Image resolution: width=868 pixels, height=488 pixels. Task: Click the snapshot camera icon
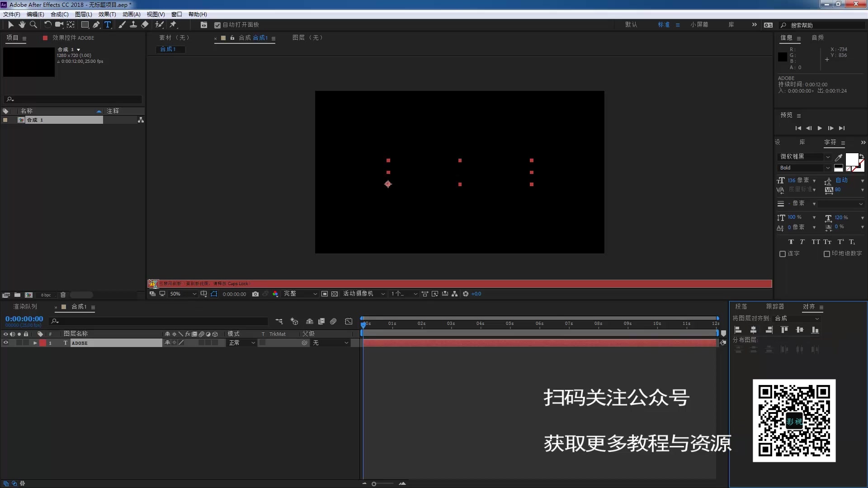(255, 294)
